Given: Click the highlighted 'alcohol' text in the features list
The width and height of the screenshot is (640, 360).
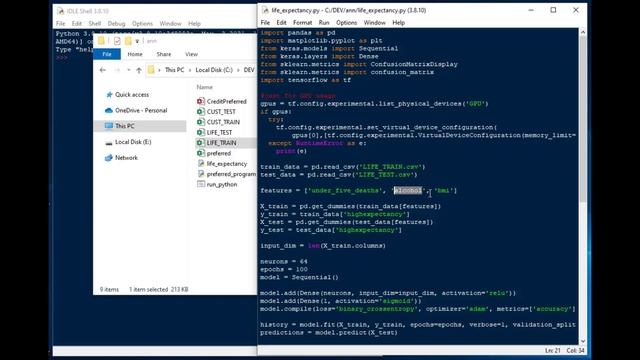Looking at the screenshot, I should click(407, 191).
